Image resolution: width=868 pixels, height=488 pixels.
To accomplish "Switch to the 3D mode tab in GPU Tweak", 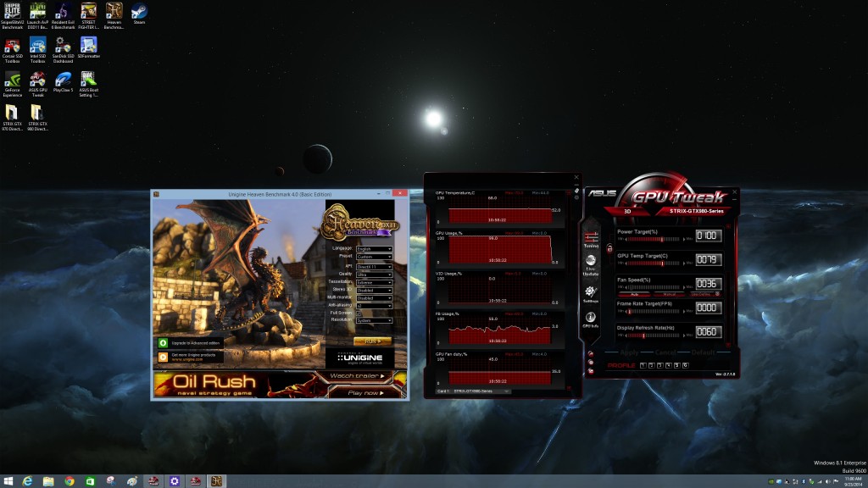I will click(628, 211).
